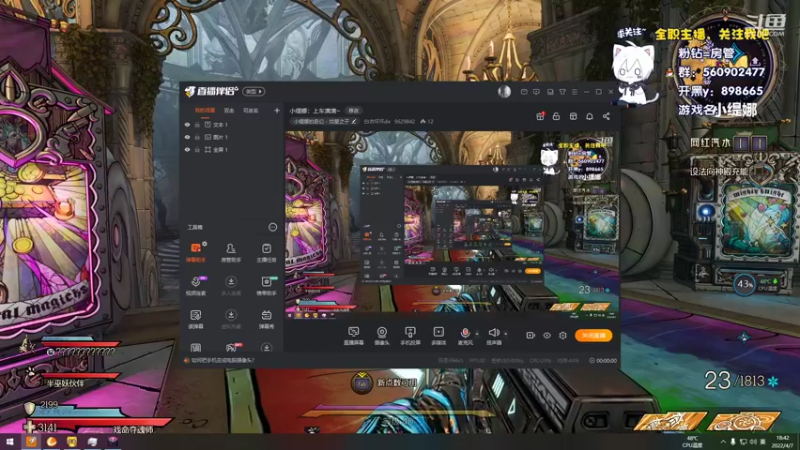The image size is (800, 450).
Task: Add a 多媒体 multimedia source
Action: point(438,336)
